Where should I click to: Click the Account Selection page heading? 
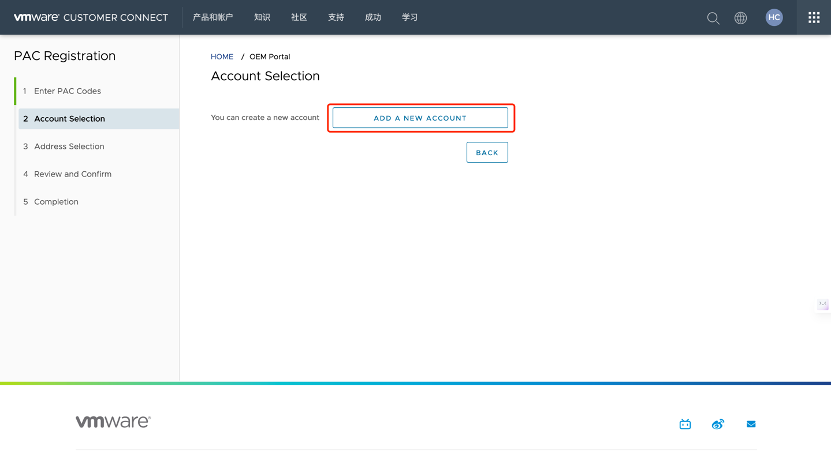tap(265, 76)
